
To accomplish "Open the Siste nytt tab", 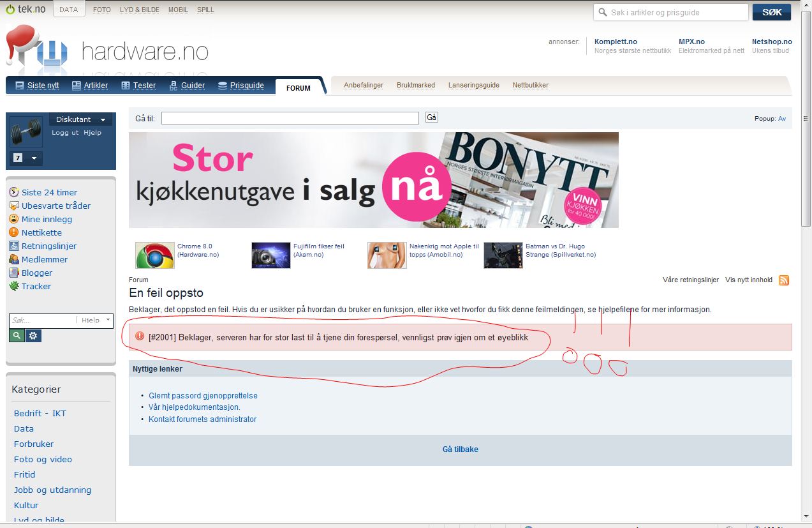I will (x=36, y=86).
